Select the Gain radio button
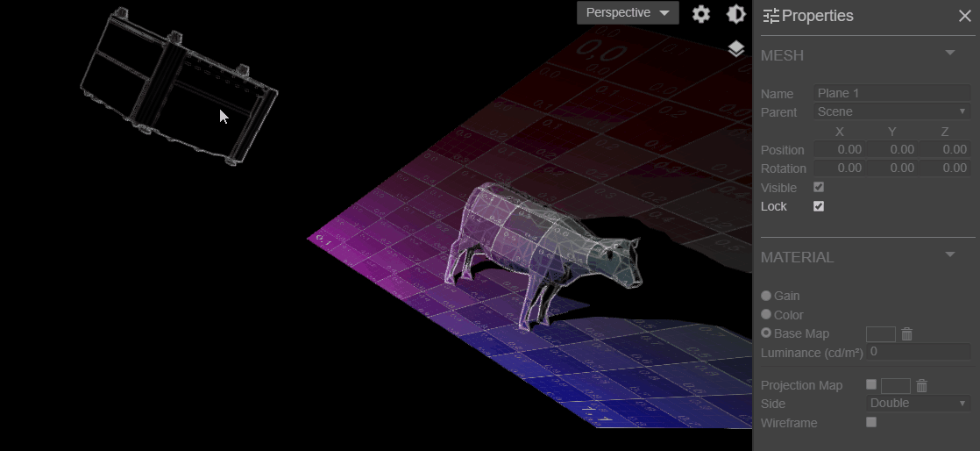 [x=766, y=297]
